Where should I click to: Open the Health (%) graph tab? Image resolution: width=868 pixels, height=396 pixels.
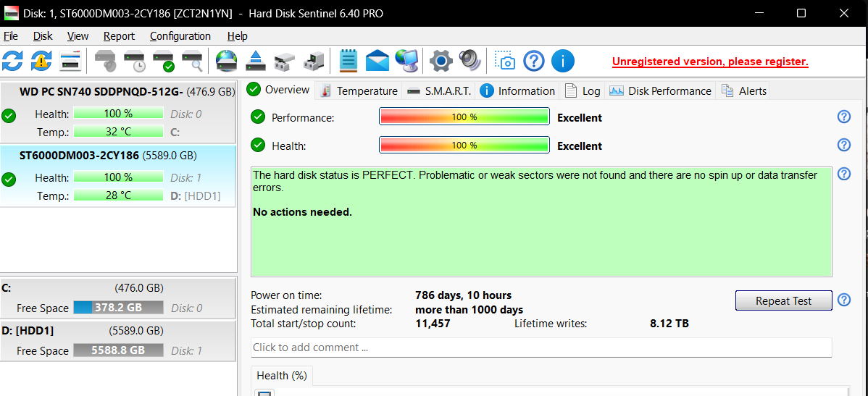tap(282, 376)
